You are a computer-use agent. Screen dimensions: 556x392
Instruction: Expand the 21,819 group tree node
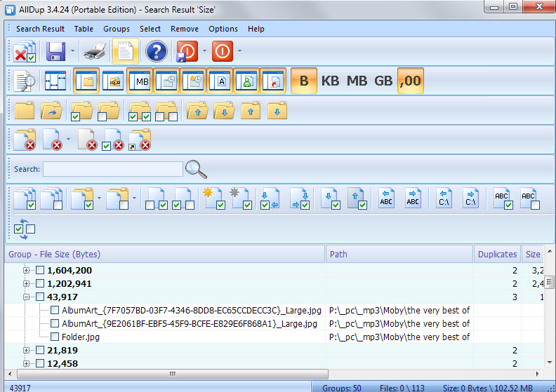27,351
